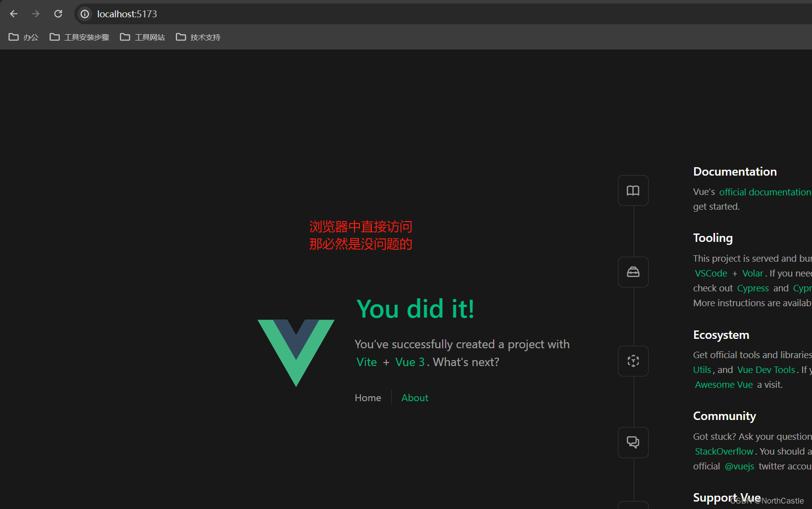Open the VSCode link
812x509 pixels.
[711, 273]
